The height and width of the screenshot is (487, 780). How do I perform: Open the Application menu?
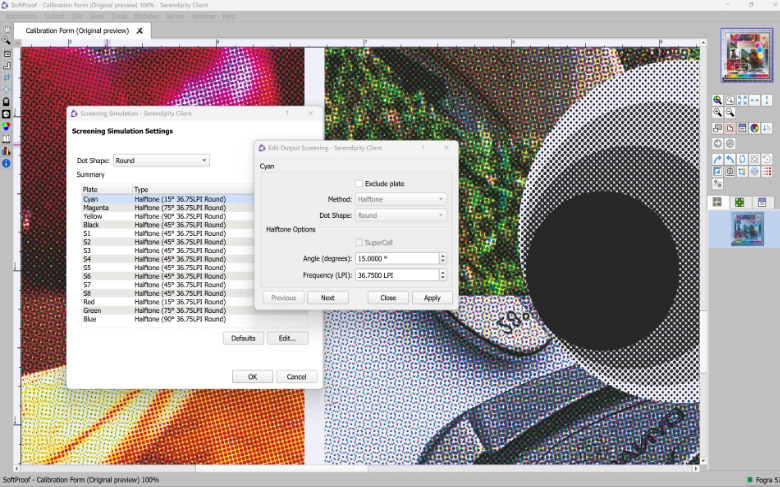pyautogui.click(x=21, y=16)
